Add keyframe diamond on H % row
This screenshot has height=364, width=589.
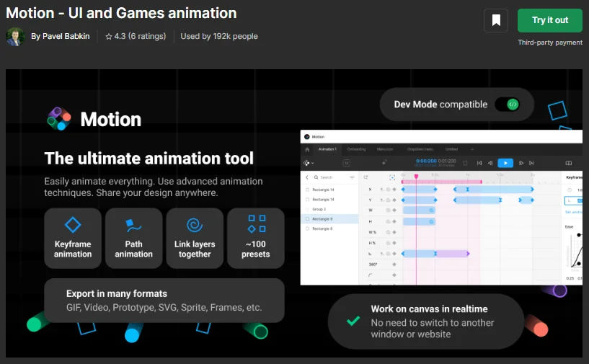[394, 243]
